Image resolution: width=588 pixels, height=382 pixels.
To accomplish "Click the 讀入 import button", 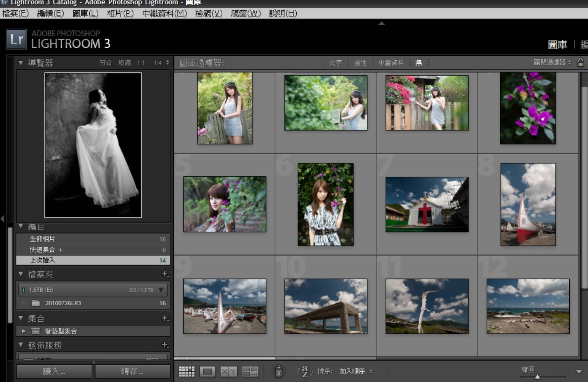I will point(53,371).
